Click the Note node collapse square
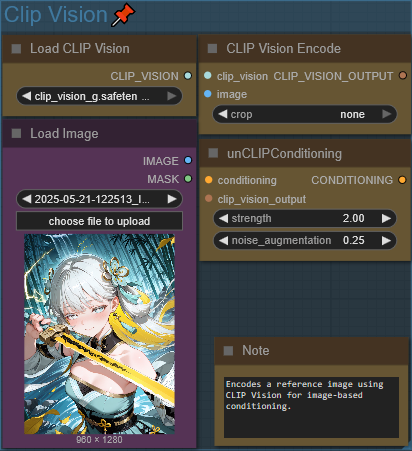This screenshot has width=412, height=451. (x=228, y=350)
